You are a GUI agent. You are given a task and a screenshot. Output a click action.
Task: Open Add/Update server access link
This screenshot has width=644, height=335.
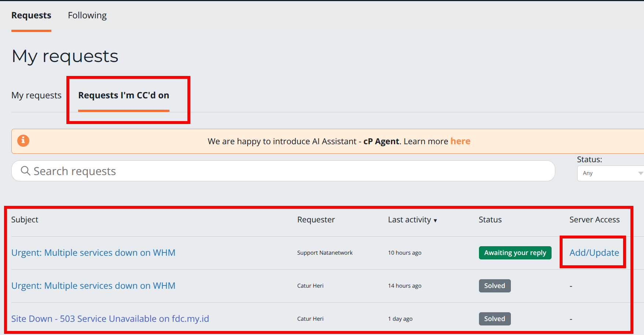pyautogui.click(x=593, y=252)
